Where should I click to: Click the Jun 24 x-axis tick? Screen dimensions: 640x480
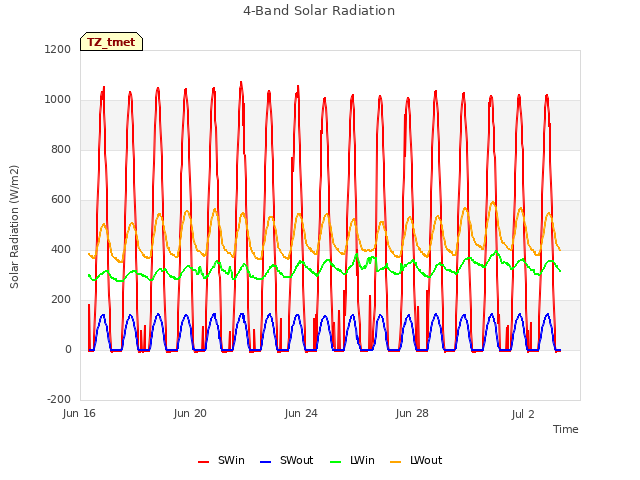pos(301,413)
